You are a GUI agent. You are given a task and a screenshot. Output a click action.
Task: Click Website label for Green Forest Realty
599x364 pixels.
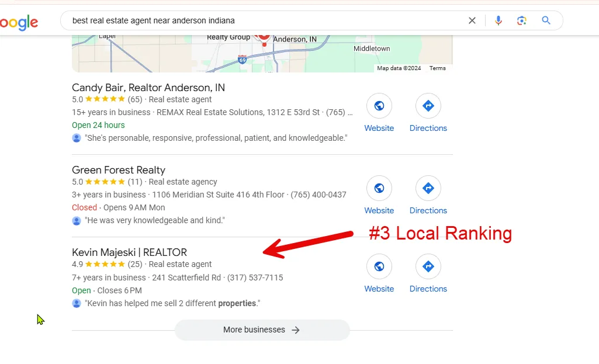pyautogui.click(x=379, y=211)
